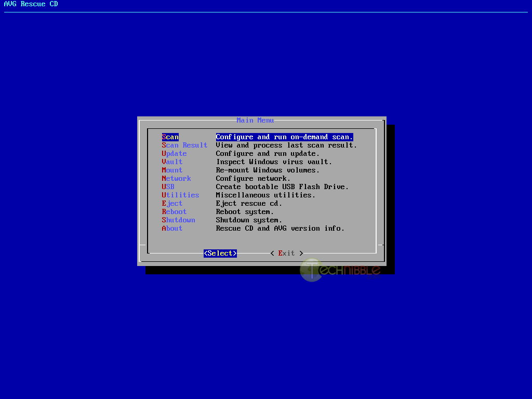532x399 pixels.
Task: Click the 'Miscellaneous utilities.' description text
Action: 265,195
